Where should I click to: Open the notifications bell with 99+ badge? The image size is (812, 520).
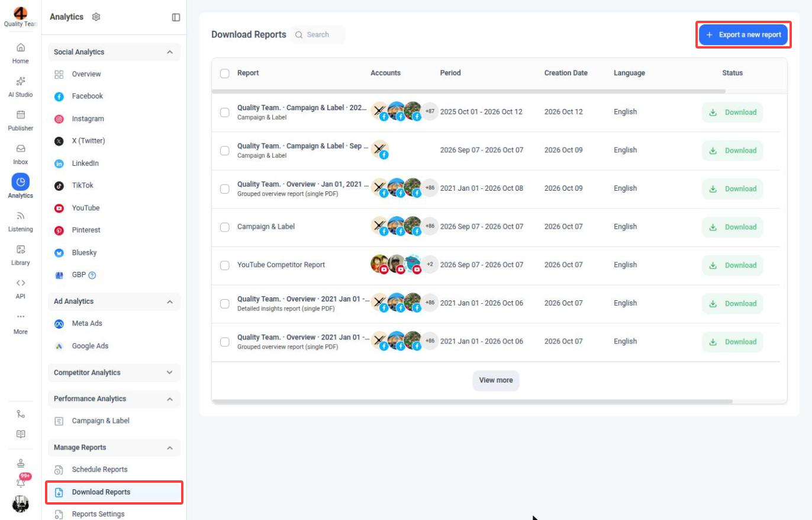[21, 482]
